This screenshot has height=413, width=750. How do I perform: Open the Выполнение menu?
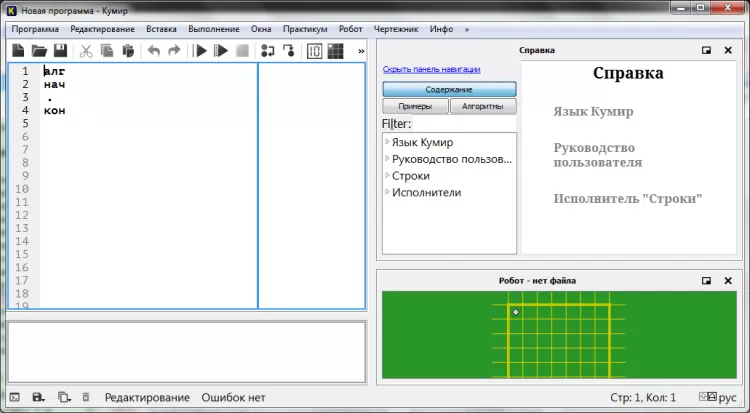[x=213, y=29]
